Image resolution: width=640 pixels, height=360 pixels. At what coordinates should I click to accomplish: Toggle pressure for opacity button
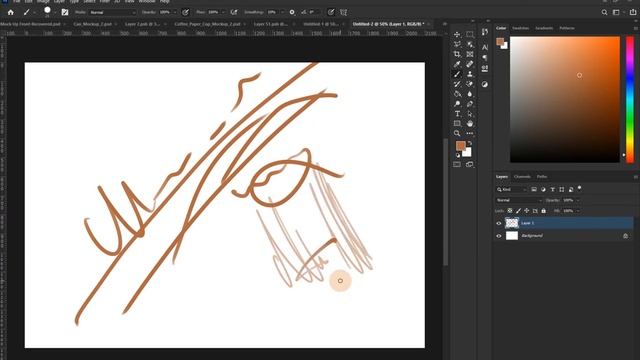(x=185, y=12)
